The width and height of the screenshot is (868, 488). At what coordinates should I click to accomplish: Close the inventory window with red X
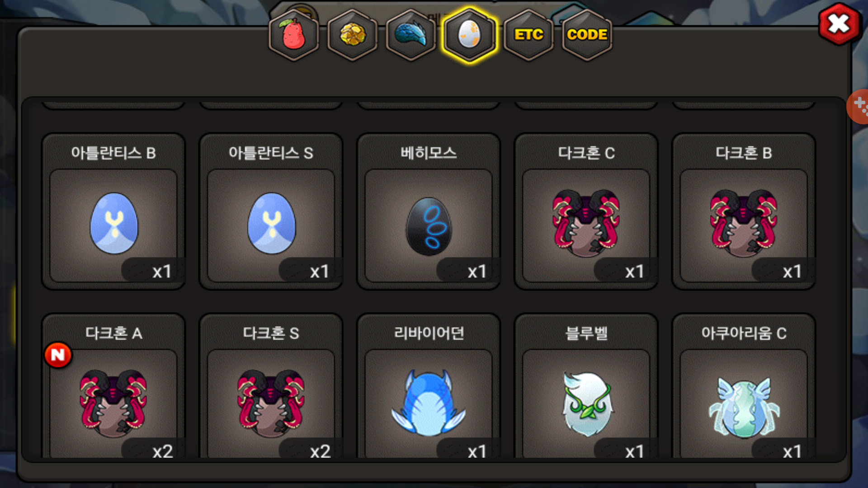point(839,23)
